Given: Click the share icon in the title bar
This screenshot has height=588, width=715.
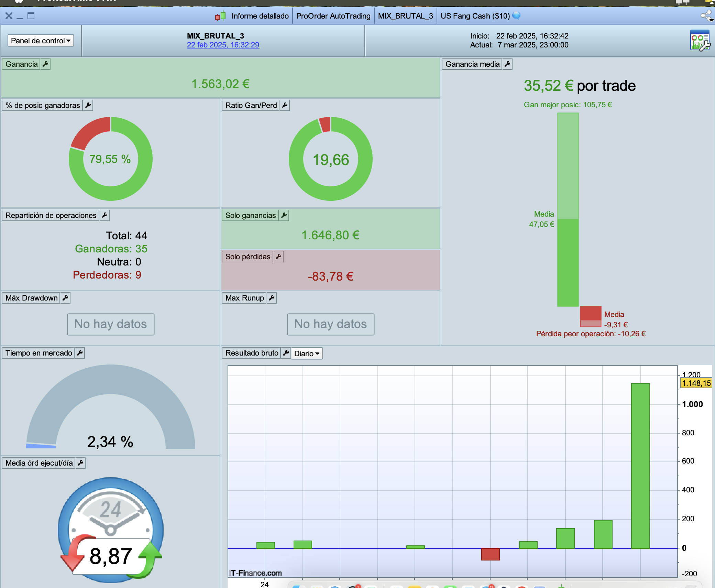Looking at the screenshot, I should coord(707,16).
